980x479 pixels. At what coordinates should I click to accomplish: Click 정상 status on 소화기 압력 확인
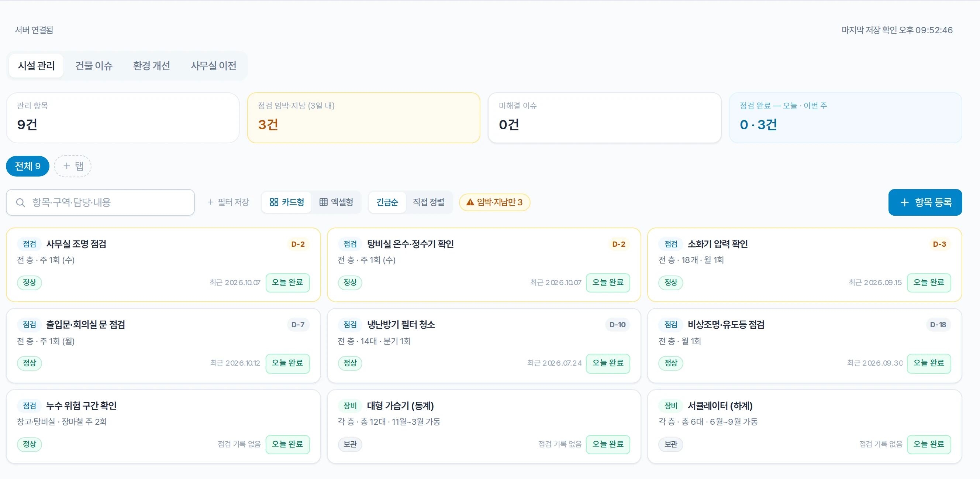(x=671, y=283)
